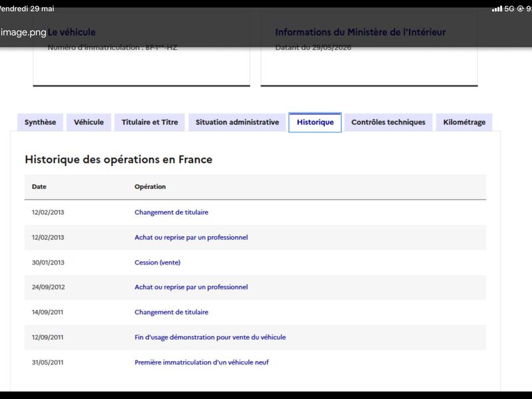
Task: Open the Titulaire et Titre tab
Action: pyautogui.click(x=150, y=122)
